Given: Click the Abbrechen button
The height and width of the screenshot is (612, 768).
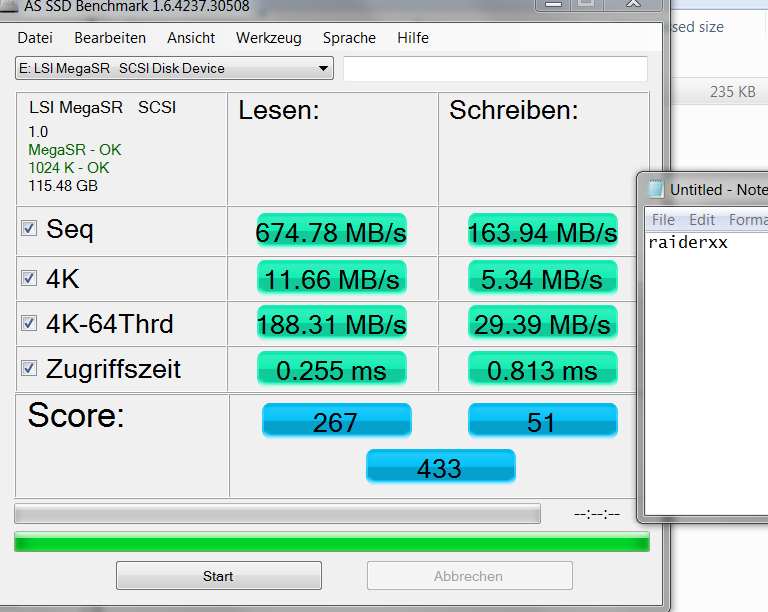Looking at the screenshot, I should 469,576.
